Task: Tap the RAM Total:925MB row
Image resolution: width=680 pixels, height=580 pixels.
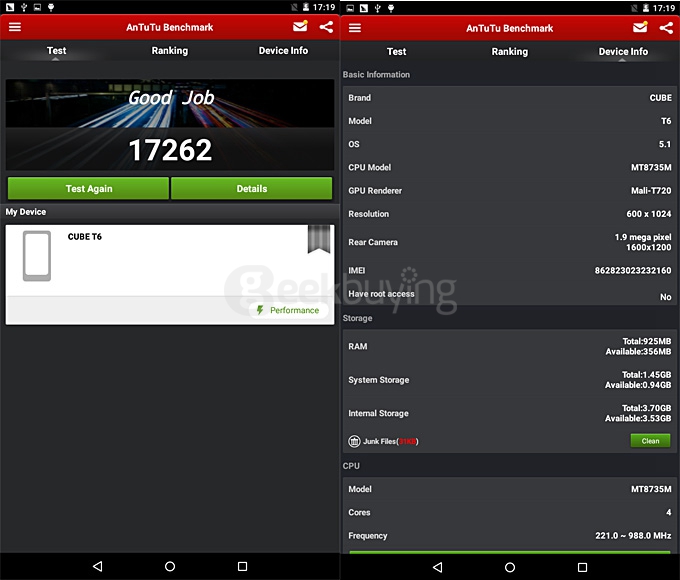Action: tap(510, 346)
